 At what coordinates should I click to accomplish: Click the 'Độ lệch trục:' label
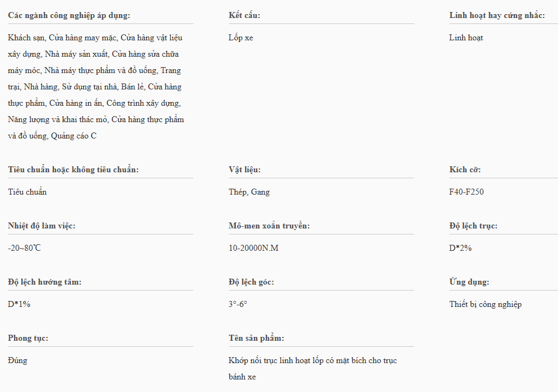point(473,226)
